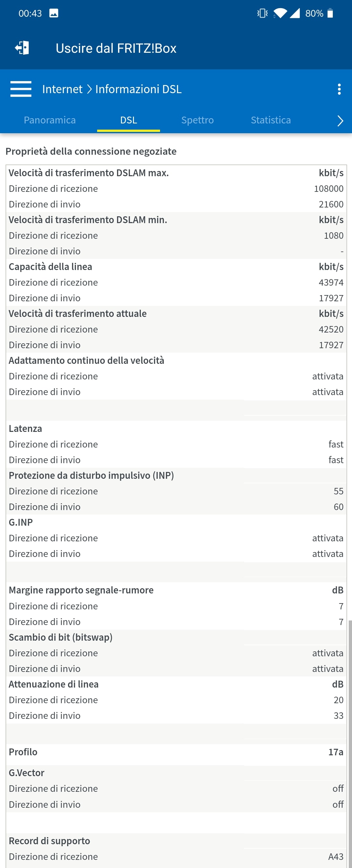Viewport: 352px width, 868px height.
Task: Tap the Wi-Fi status icon
Action: [280, 13]
